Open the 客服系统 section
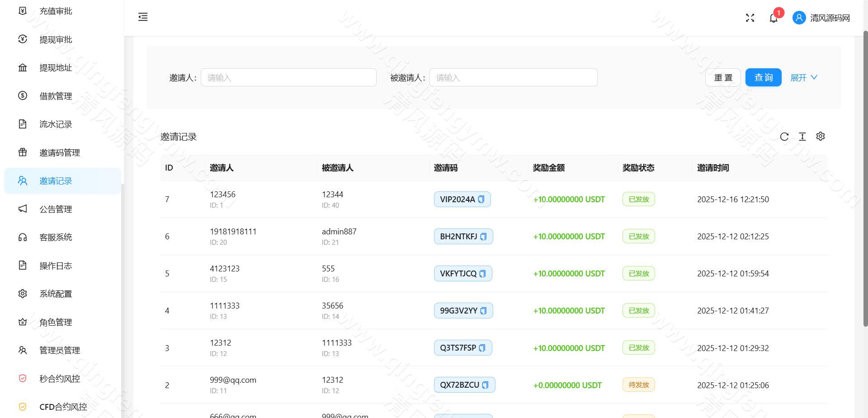The image size is (868, 418). (x=56, y=237)
